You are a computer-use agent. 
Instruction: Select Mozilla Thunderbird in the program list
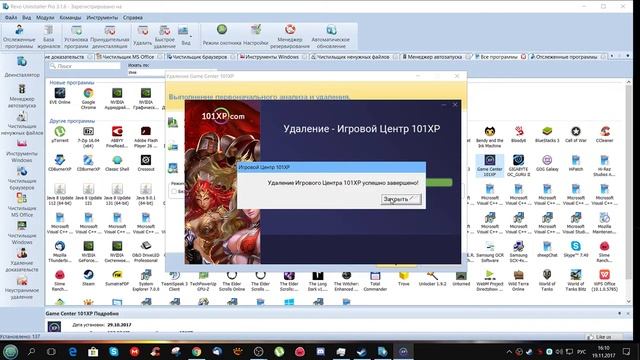pyautogui.click(x=60, y=251)
